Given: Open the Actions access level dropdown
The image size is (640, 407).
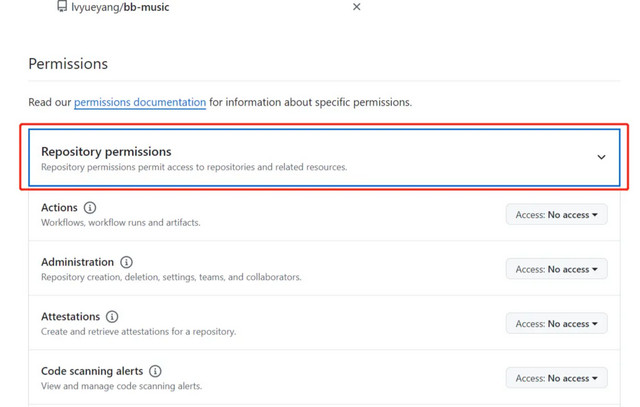Looking at the screenshot, I should tap(556, 215).
